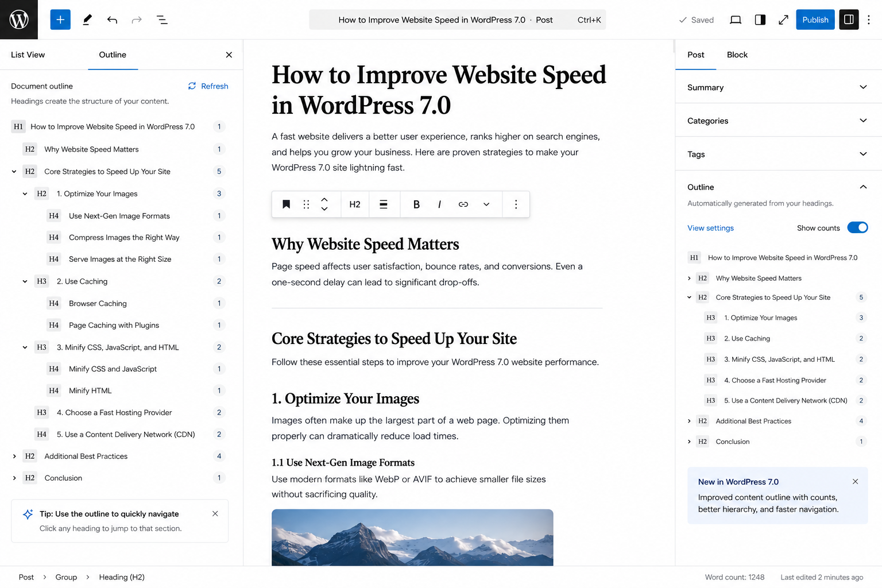This screenshot has width=882, height=588.
Task: Change heading level via H2 button
Action: 355,204
